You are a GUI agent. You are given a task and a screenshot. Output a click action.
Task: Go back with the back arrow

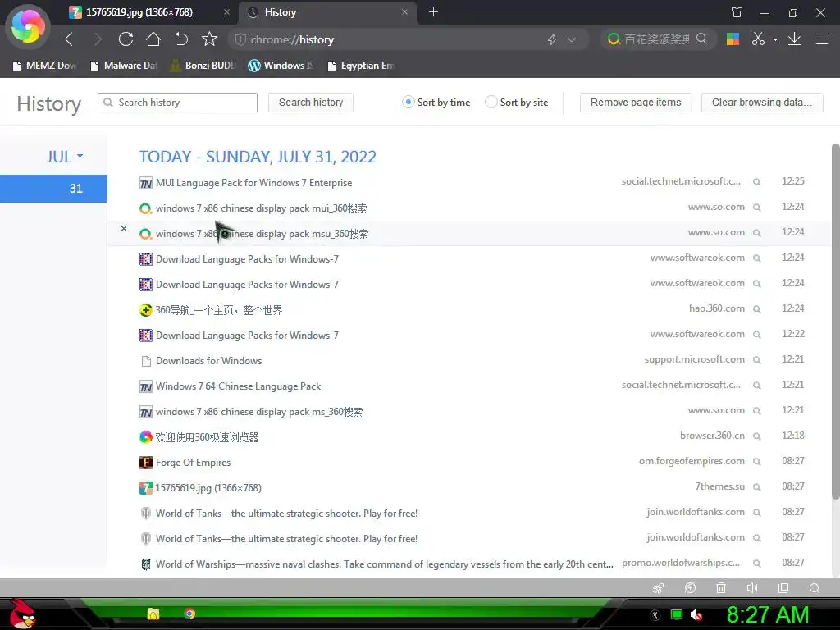(x=69, y=39)
